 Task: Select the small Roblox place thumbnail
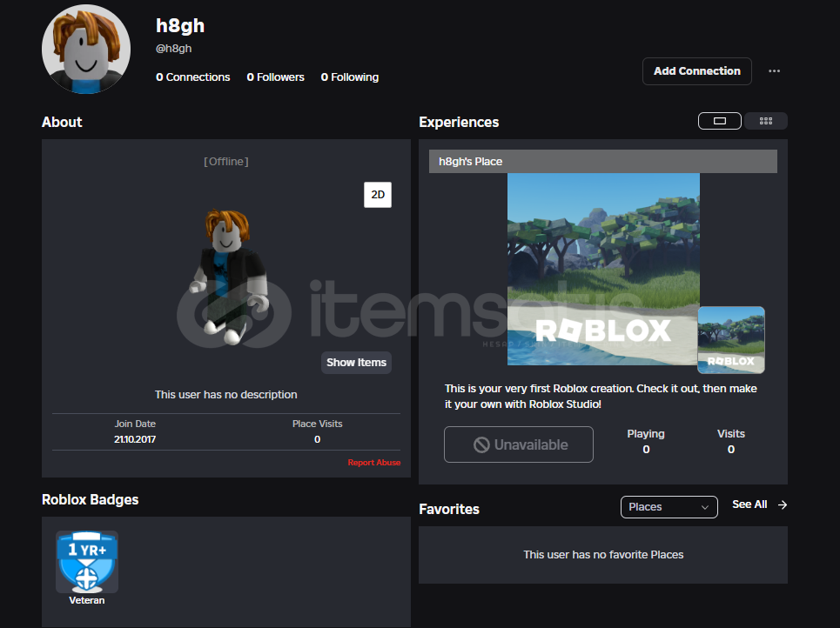(x=731, y=339)
